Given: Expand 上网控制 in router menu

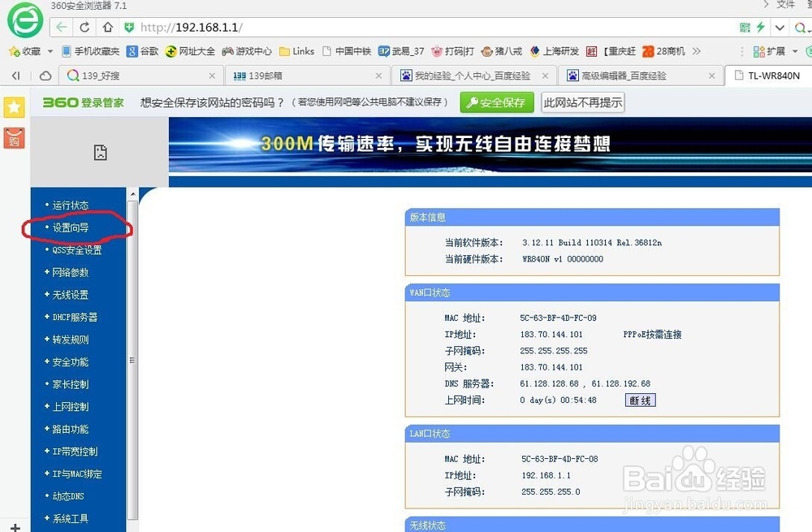Looking at the screenshot, I should click(70, 407).
